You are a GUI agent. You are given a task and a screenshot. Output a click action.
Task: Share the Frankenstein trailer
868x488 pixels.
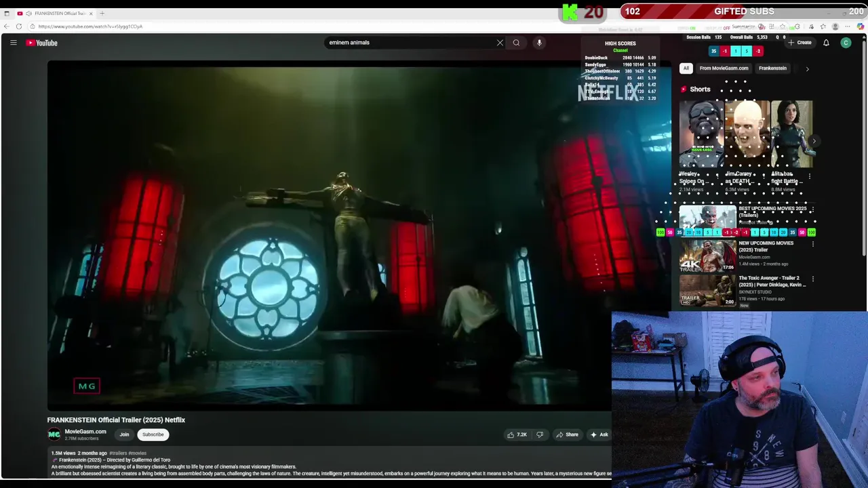567,434
